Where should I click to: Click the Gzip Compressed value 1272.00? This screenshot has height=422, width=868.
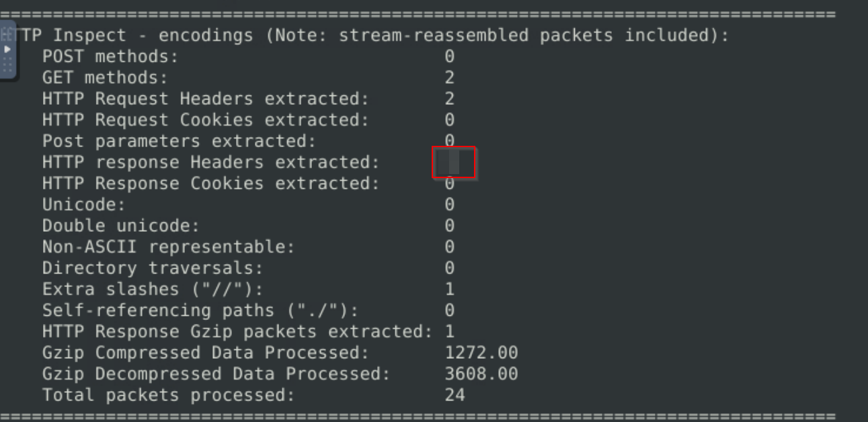(481, 353)
